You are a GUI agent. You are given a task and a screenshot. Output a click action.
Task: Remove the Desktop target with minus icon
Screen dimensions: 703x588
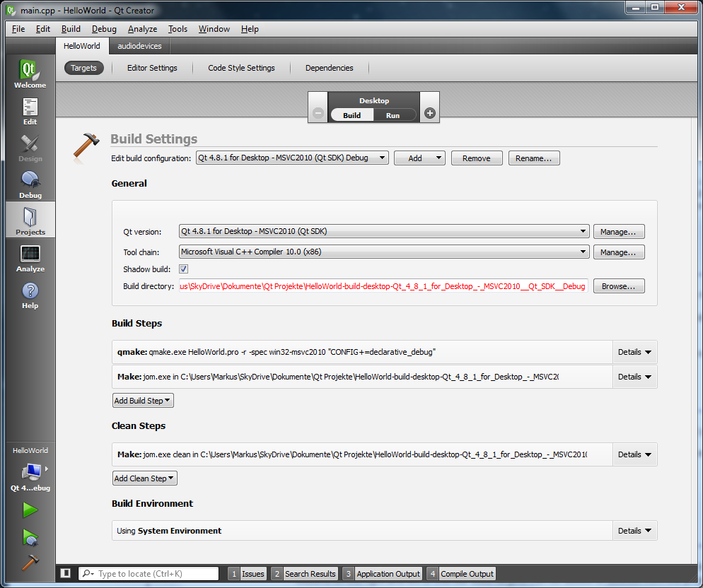coord(318,113)
